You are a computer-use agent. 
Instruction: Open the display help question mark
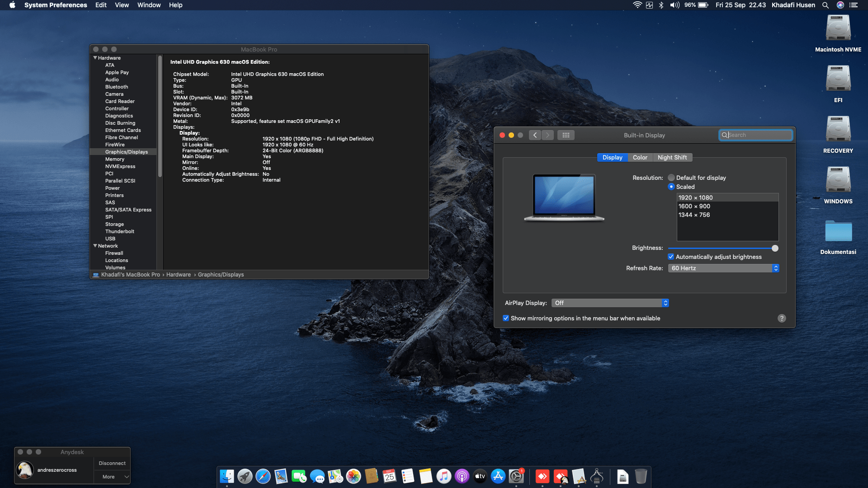[x=782, y=319]
